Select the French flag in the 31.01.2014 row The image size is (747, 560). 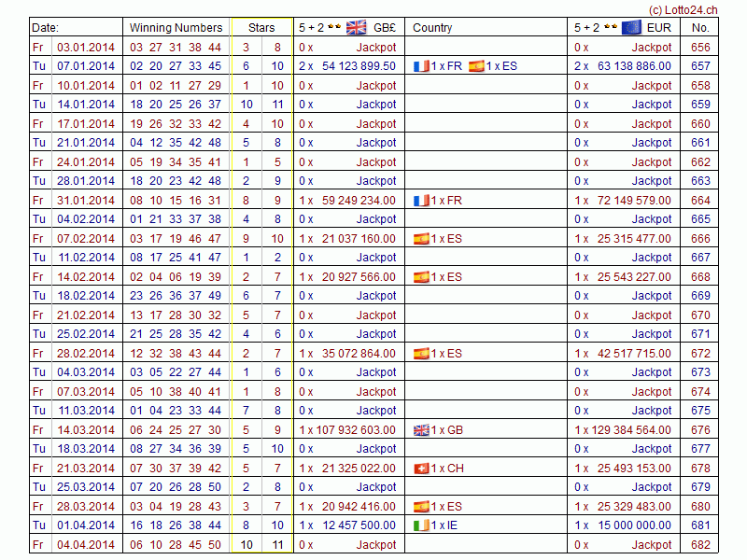(420, 200)
